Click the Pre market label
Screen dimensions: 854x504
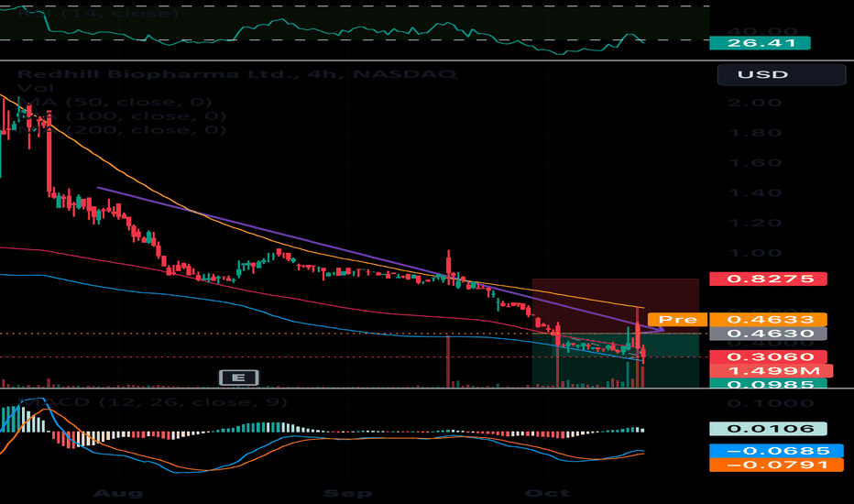pos(677,319)
